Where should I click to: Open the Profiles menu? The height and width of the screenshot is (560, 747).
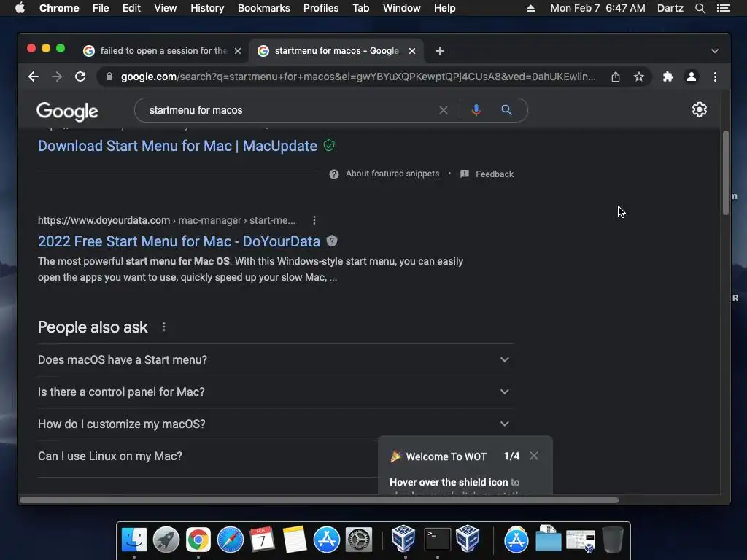tap(321, 8)
